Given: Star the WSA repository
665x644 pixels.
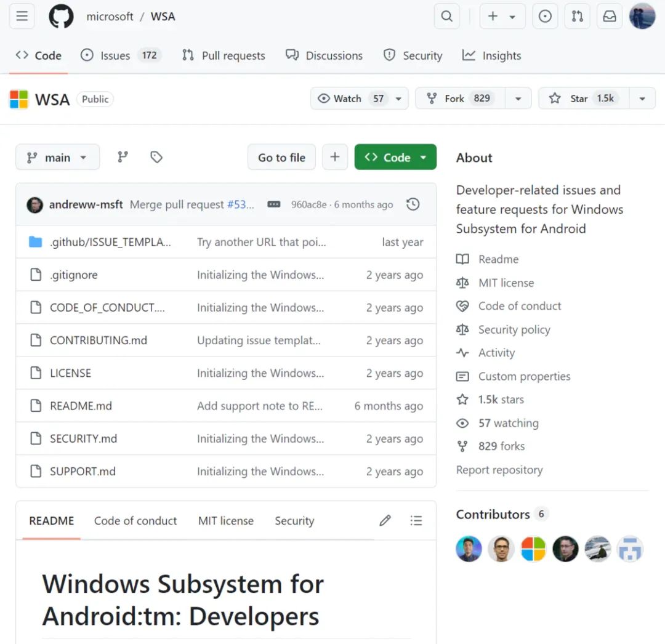Looking at the screenshot, I should click(x=584, y=99).
